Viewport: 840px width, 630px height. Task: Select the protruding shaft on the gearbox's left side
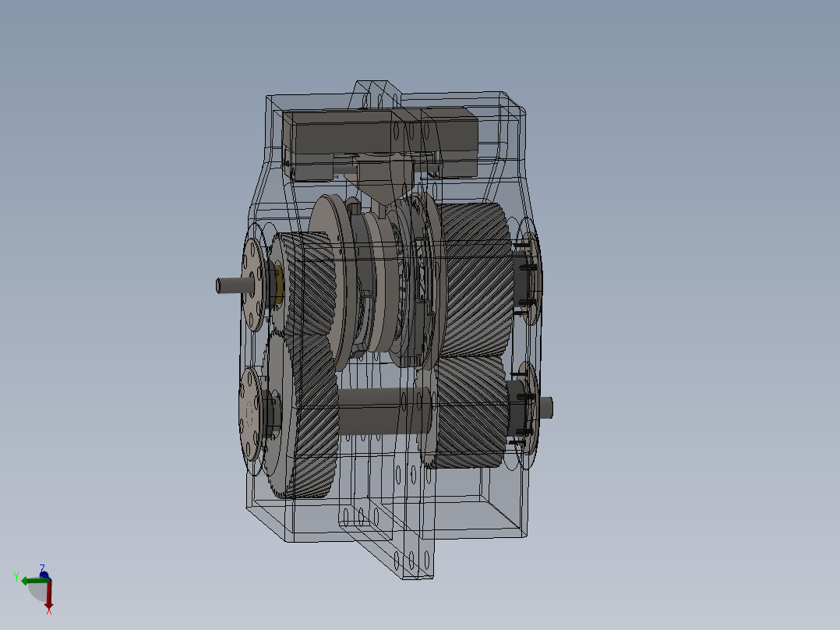pos(235,285)
